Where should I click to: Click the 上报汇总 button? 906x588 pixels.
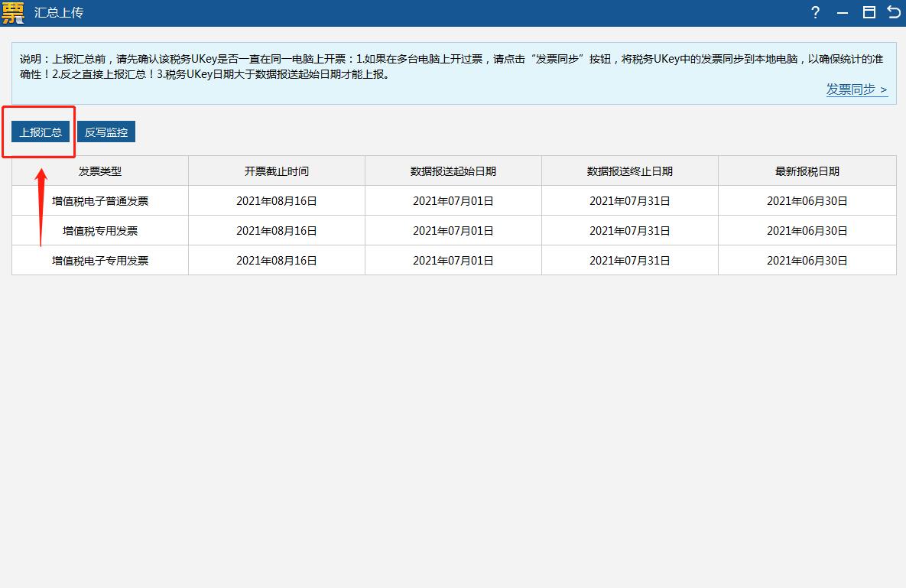tap(41, 132)
